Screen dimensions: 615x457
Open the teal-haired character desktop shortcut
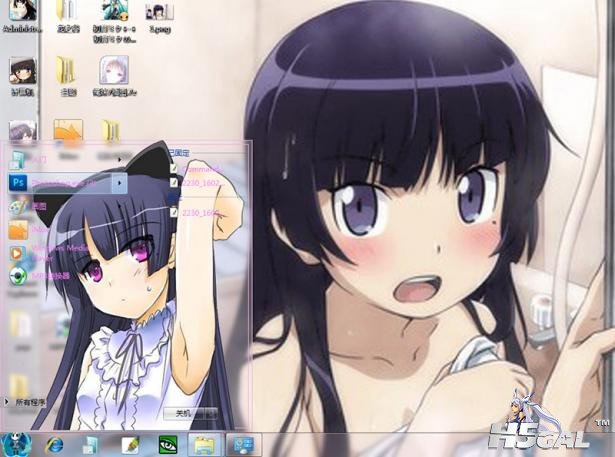tap(115, 20)
